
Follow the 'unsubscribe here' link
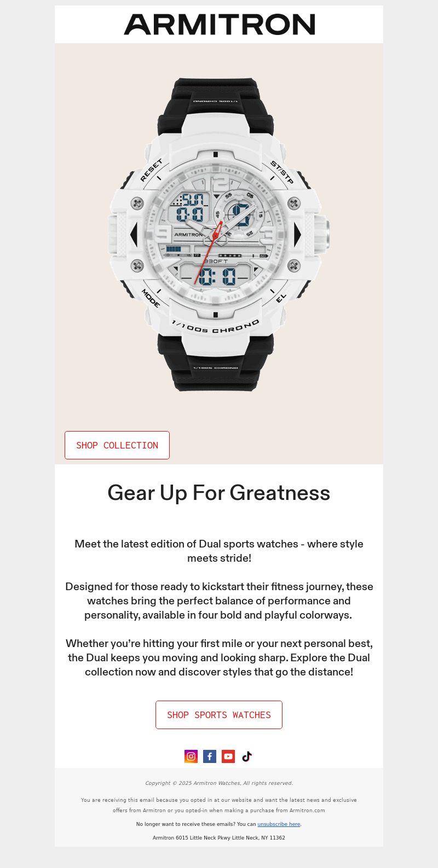tap(279, 824)
